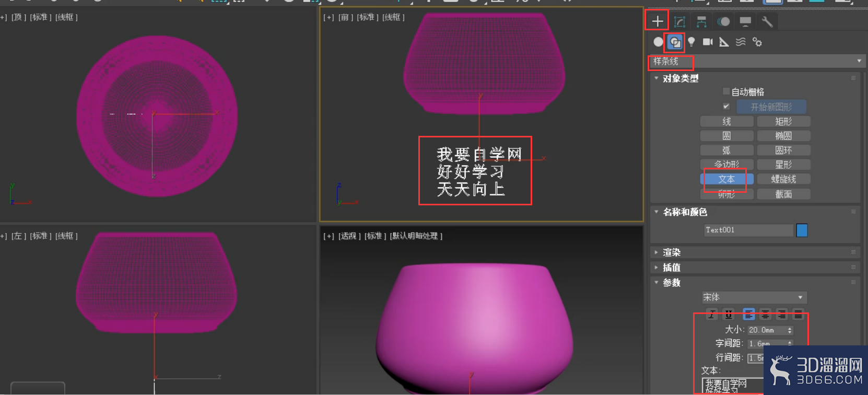Open front viewport [标准] menu
The width and height of the screenshot is (868, 395).
(368, 17)
